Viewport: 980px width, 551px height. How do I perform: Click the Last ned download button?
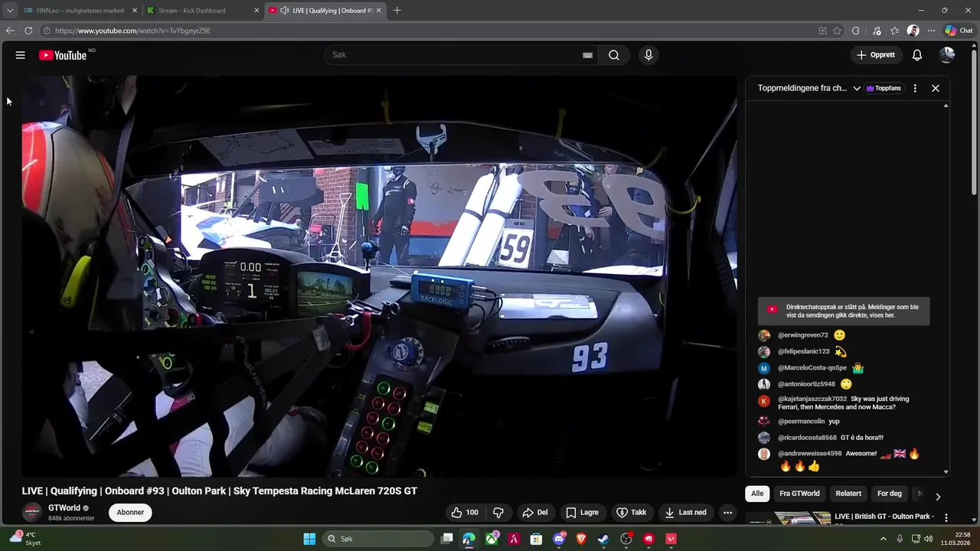(x=686, y=513)
